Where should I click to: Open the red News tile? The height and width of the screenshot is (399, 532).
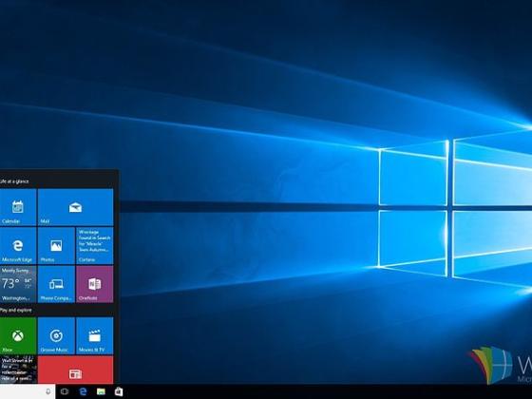75,370
